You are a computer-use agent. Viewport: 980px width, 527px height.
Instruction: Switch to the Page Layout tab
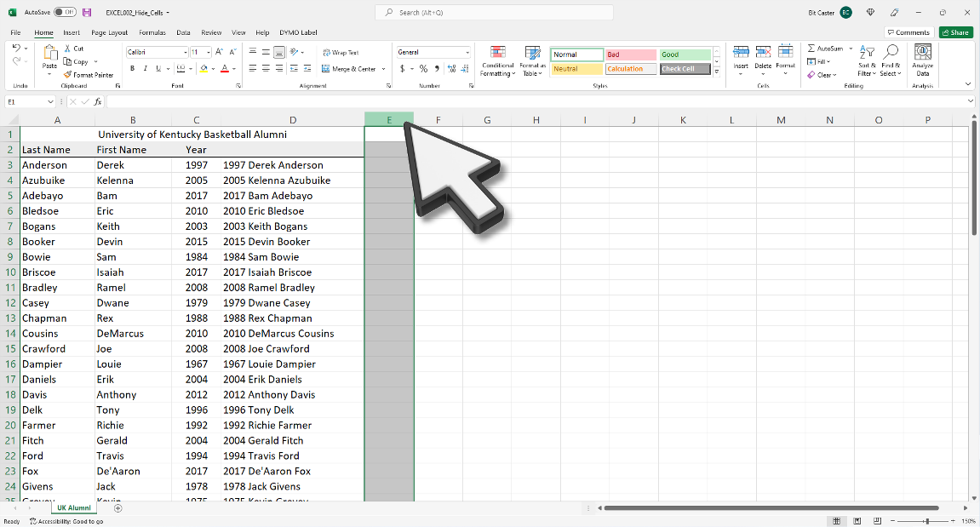(x=109, y=32)
